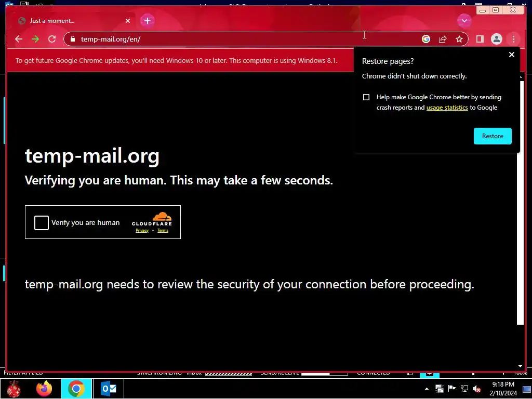Open the Chrome three-dot menu
Image resolution: width=532 pixels, height=399 pixels.
point(513,39)
